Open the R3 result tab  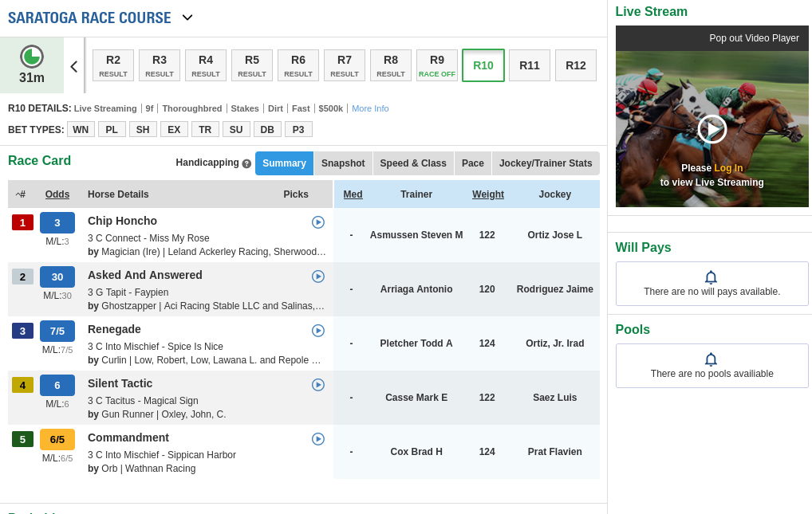pos(160,65)
